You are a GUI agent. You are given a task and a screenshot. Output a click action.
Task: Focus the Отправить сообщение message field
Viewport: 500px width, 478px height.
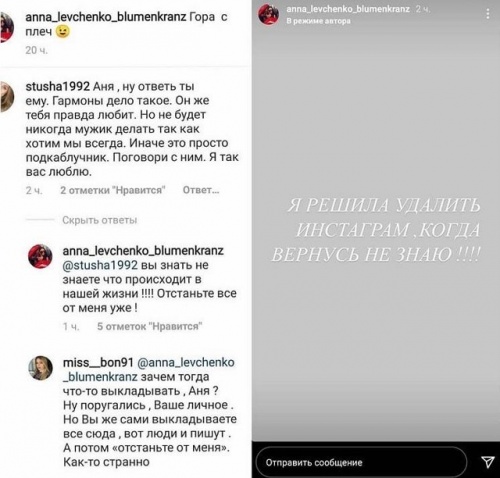(x=361, y=462)
